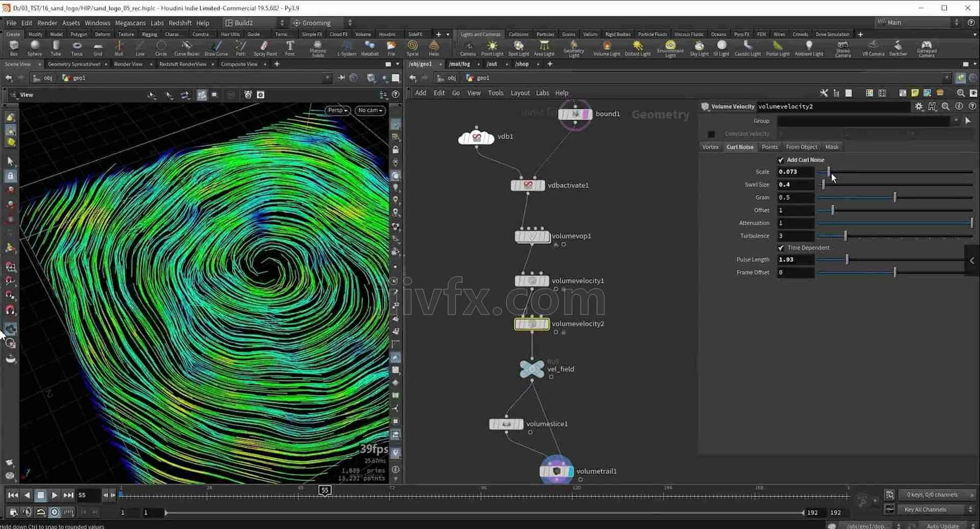This screenshot has width=980, height=529.
Task: Open the Group field dropdown arrow
Action: pyautogui.click(x=956, y=121)
